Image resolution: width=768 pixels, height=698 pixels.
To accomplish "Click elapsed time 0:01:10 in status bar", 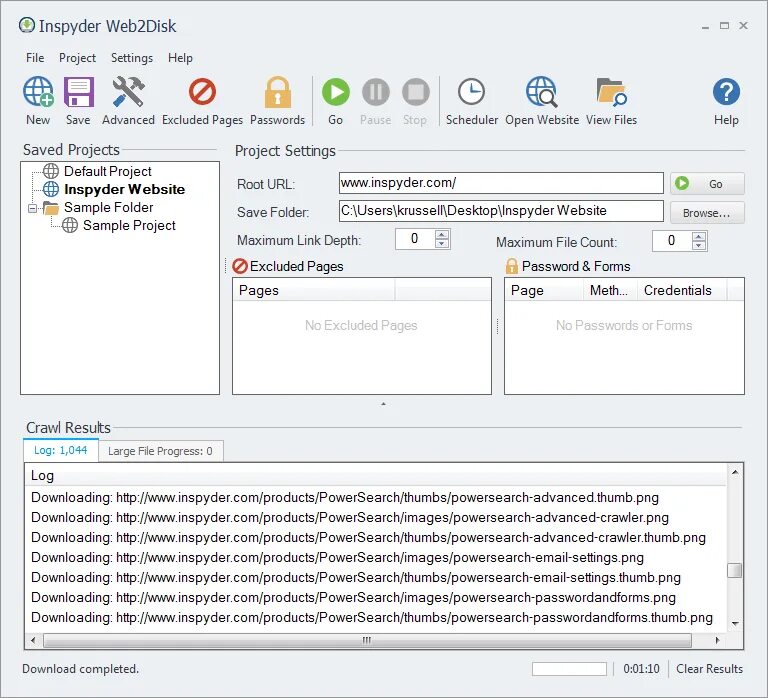I will (641, 669).
